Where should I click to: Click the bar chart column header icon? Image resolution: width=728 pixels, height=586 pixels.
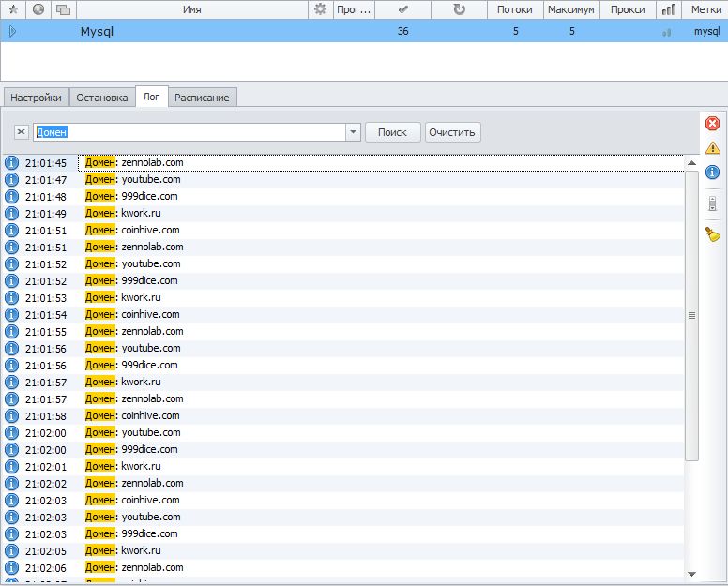pos(669,9)
